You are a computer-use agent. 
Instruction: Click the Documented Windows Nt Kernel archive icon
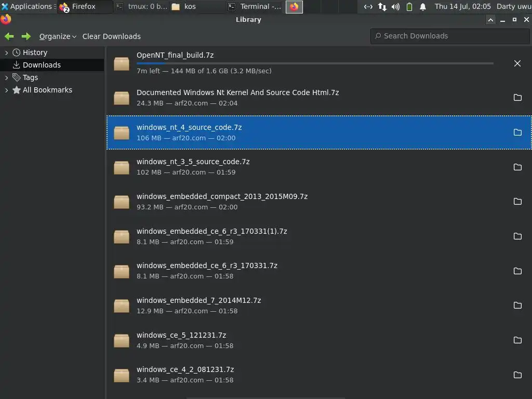click(122, 98)
